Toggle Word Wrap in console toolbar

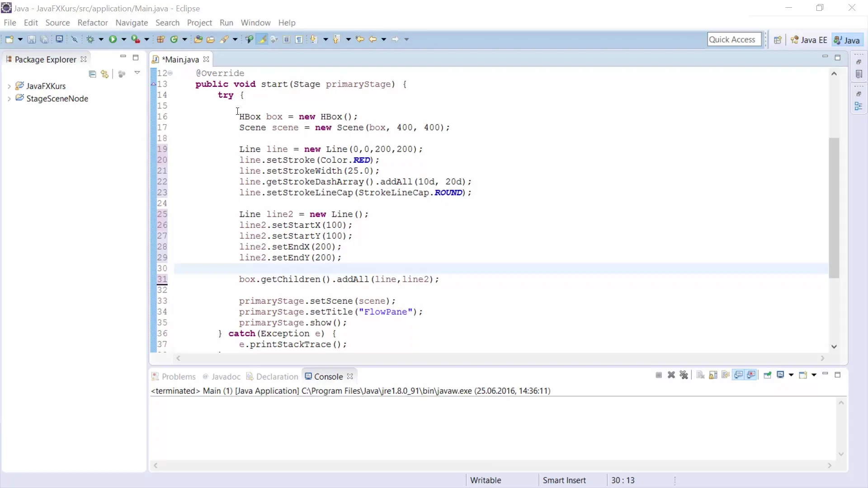(726, 375)
